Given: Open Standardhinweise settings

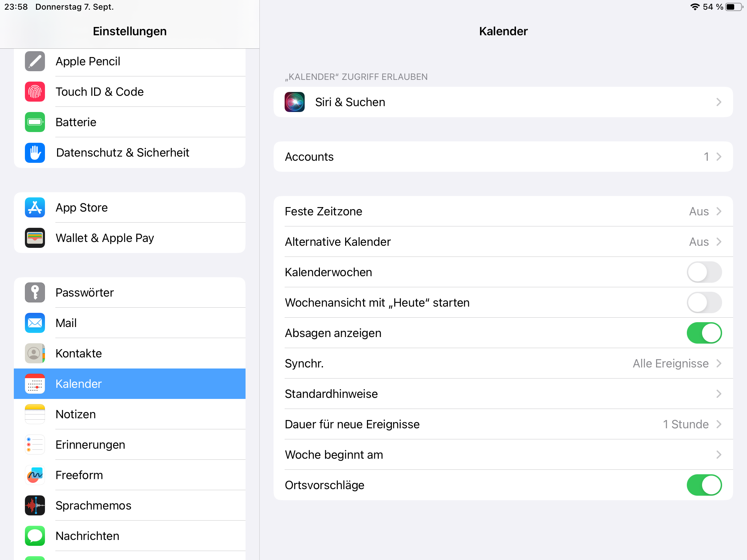Looking at the screenshot, I should coord(503,394).
